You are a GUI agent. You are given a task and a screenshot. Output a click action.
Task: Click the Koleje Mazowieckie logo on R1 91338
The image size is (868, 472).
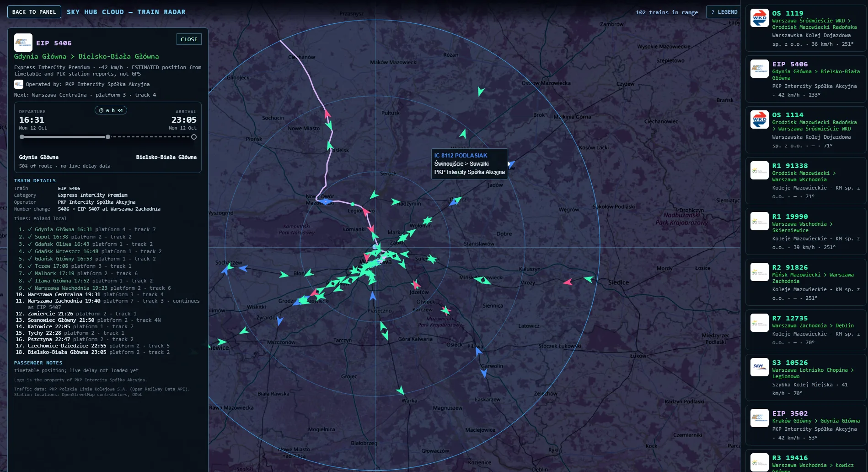(760, 171)
